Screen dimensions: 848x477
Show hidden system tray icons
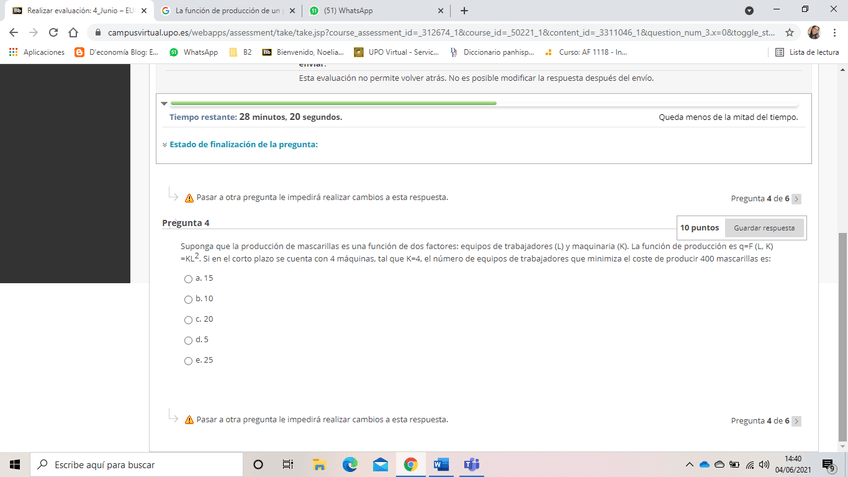[689, 465]
